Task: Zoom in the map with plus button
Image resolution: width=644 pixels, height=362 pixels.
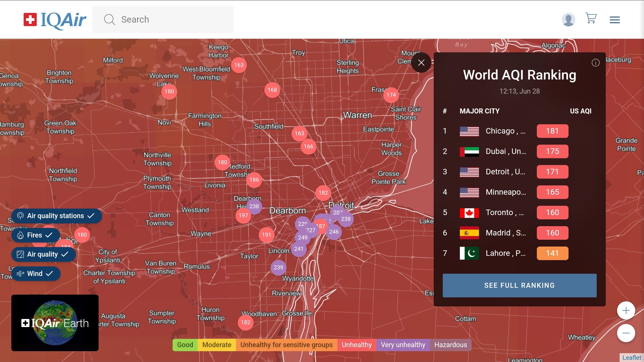Action: (x=626, y=310)
